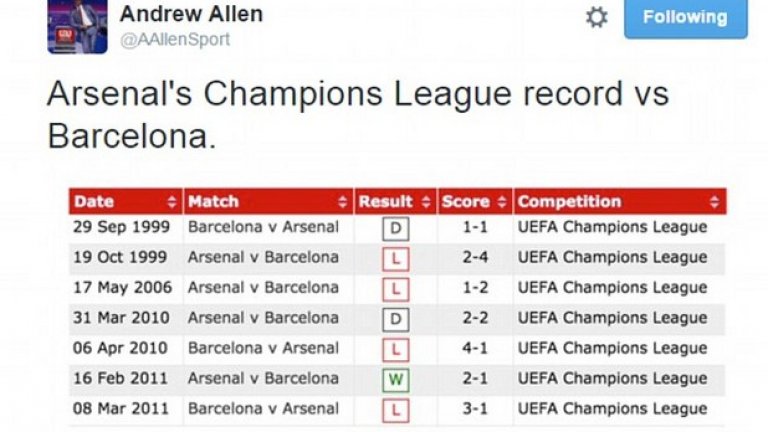Open Andrew Allen's profile avatar

point(77,25)
